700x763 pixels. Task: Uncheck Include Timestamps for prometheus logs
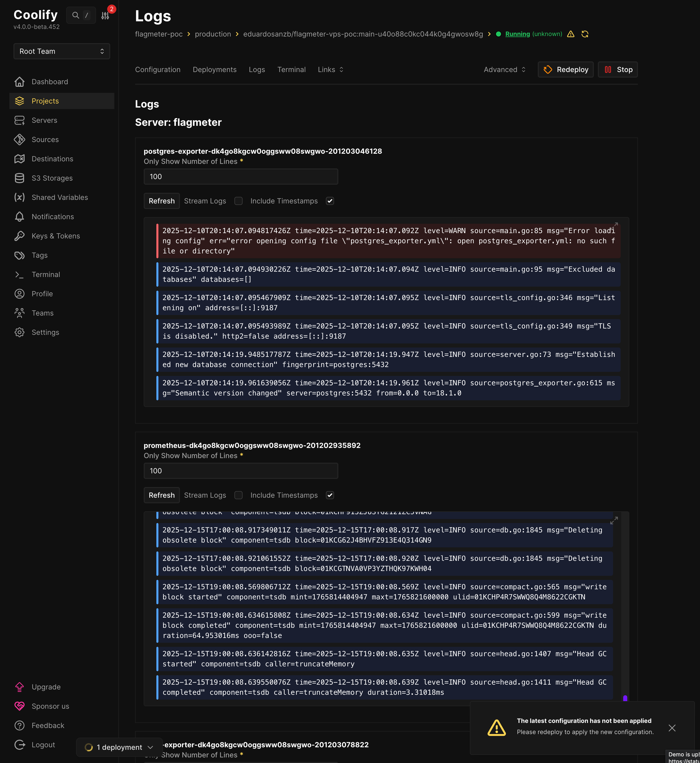click(x=329, y=495)
